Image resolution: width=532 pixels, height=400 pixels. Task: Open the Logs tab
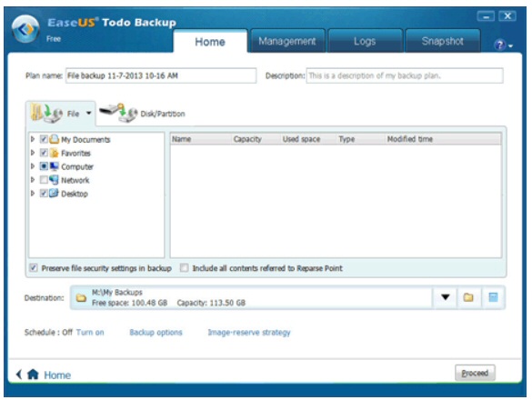tap(365, 41)
